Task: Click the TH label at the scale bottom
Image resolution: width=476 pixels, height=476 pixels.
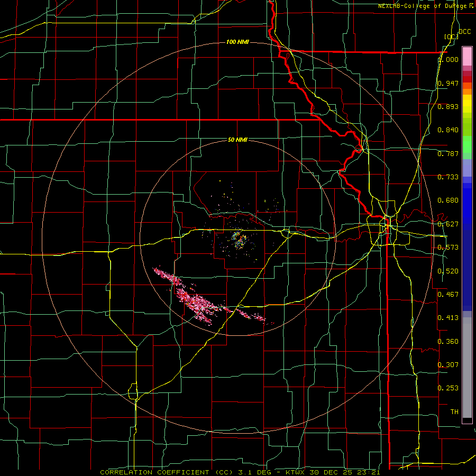Action: click(x=454, y=412)
